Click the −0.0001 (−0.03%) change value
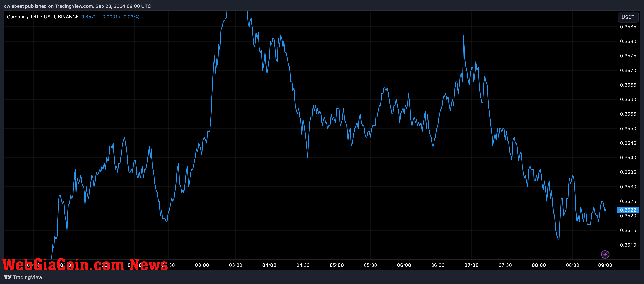 (x=120, y=17)
